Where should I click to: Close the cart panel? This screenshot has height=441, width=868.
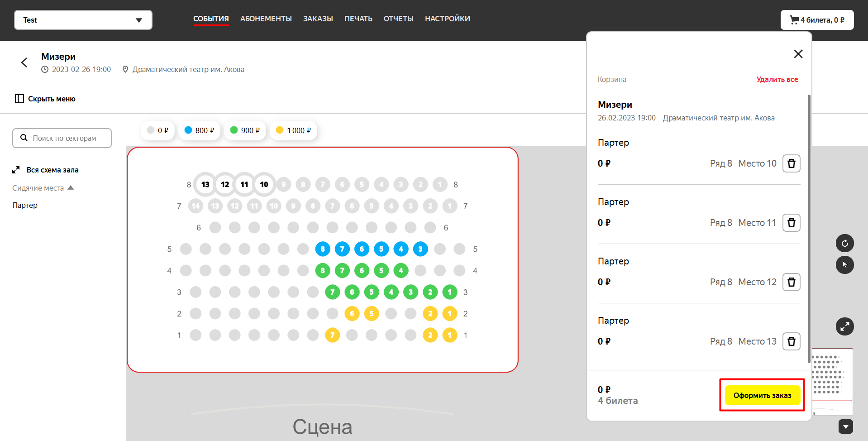tap(798, 54)
